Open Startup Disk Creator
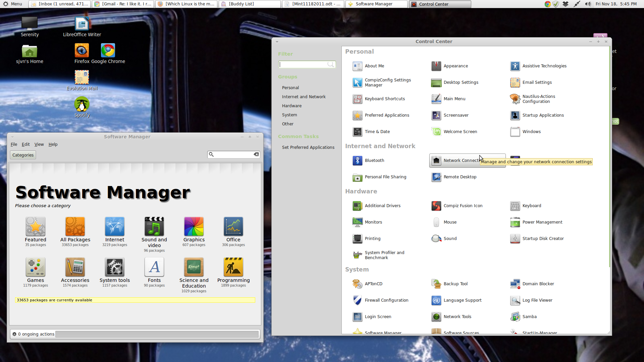This screenshot has height=362, width=644. [537, 239]
